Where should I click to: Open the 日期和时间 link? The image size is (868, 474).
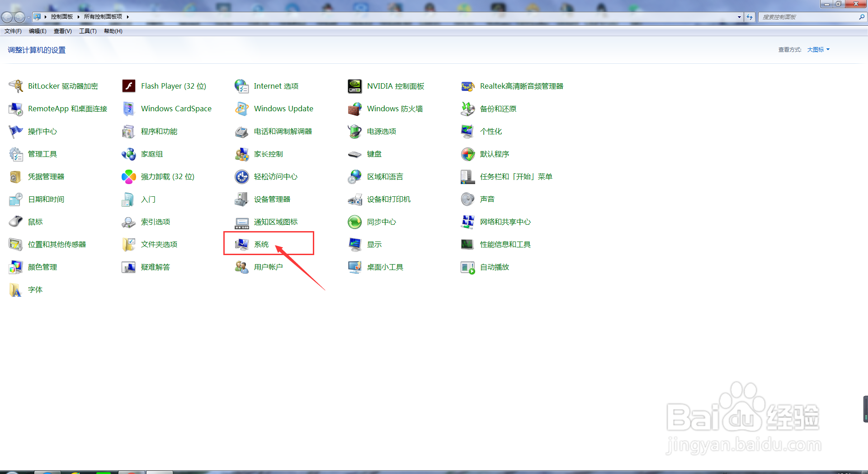(46, 199)
